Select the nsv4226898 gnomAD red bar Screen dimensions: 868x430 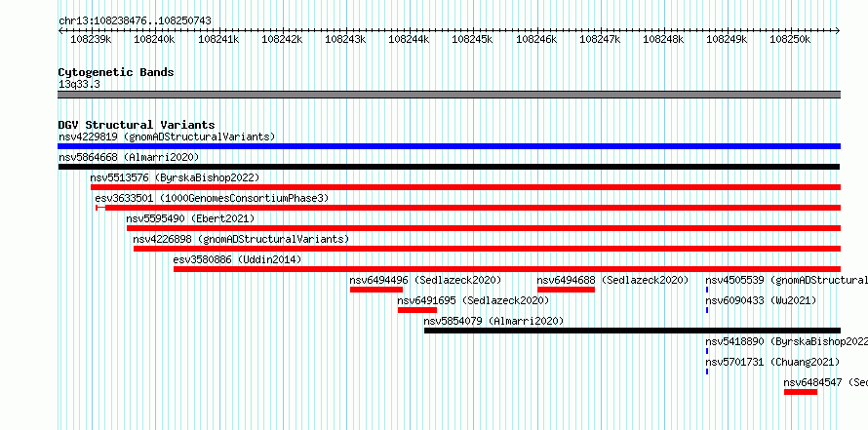click(487, 249)
